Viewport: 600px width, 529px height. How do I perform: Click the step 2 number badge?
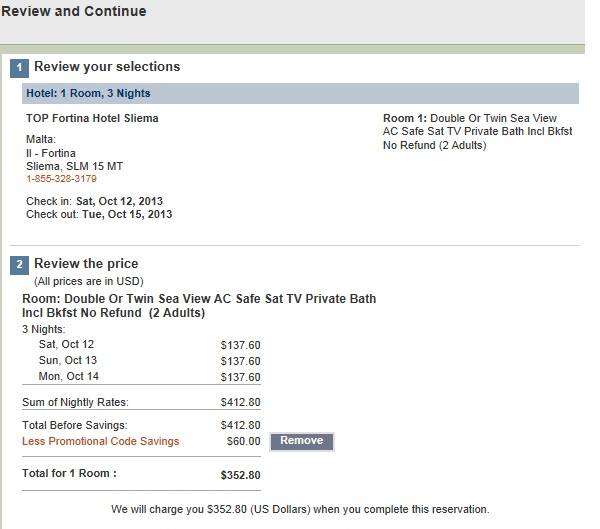[19, 265]
